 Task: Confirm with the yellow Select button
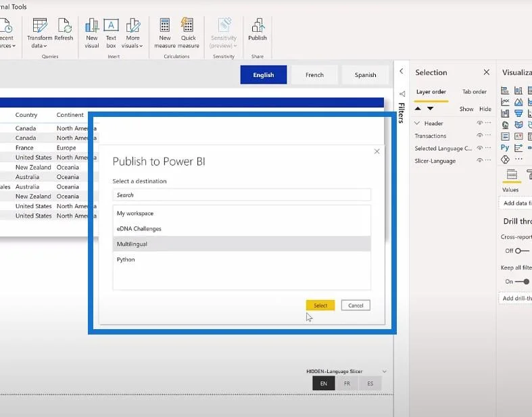point(320,305)
